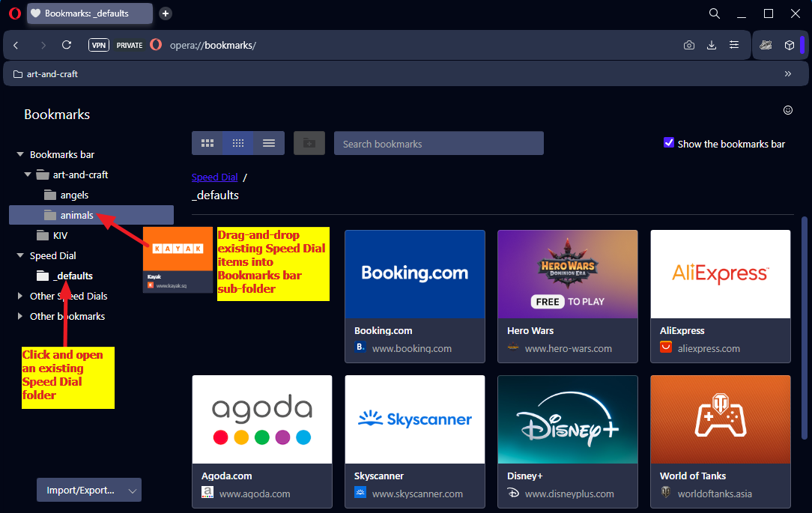Click the new folder button

309,143
